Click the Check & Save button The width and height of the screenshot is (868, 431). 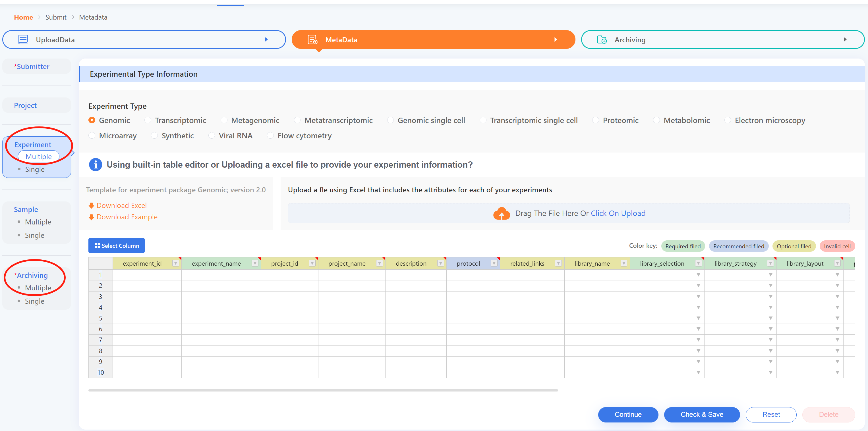tap(702, 415)
